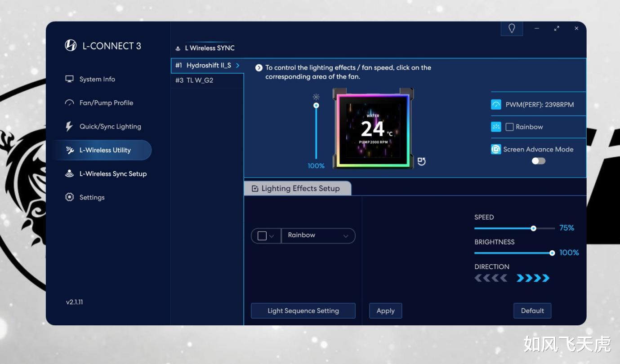Viewport: 620px width, 364px height.
Task: Click the Default button
Action: [532, 311]
